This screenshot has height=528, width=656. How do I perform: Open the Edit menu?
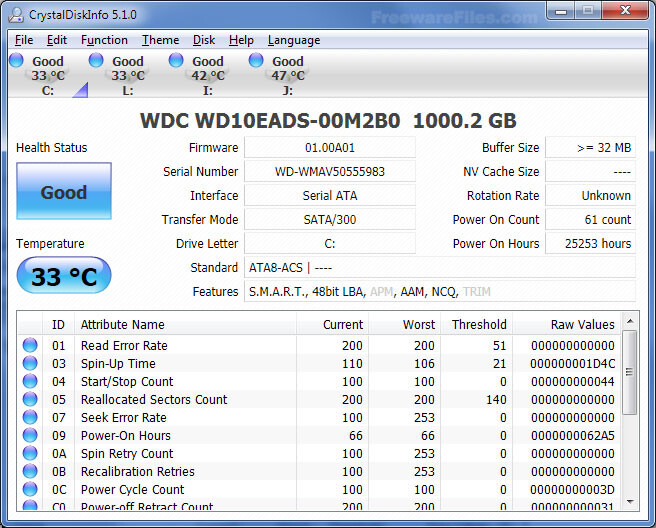click(x=56, y=40)
